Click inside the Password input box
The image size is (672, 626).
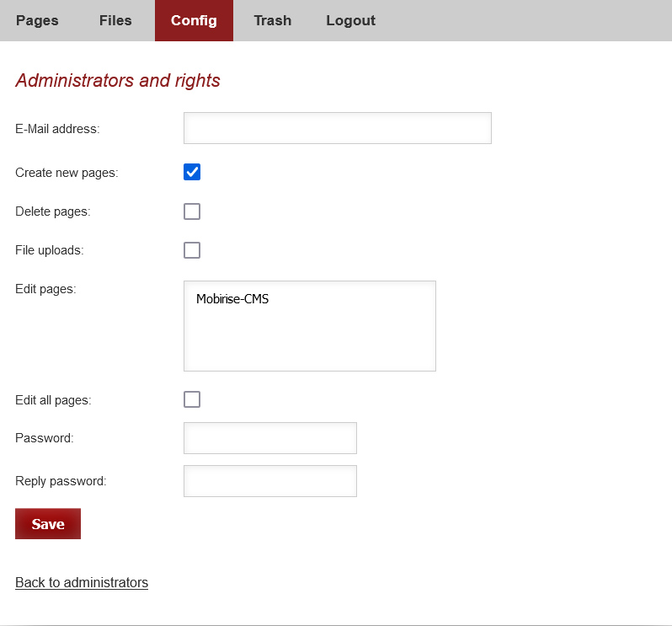(x=269, y=438)
